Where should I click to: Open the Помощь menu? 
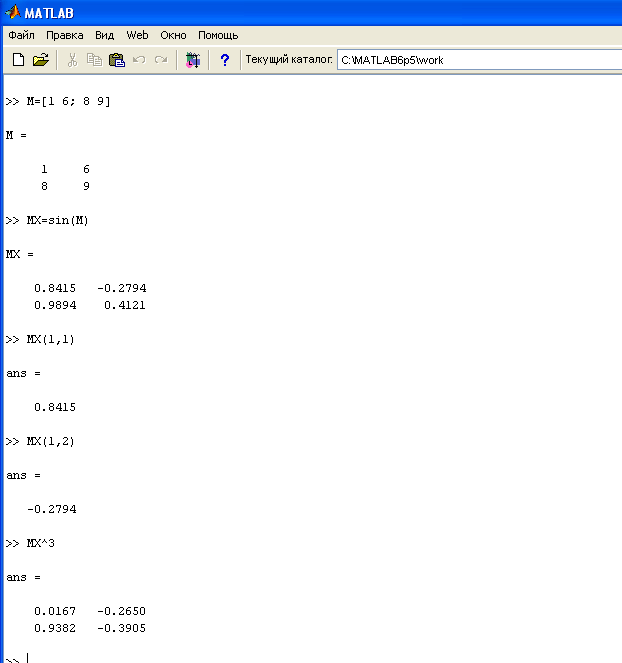pyautogui.click(x=218, y=35)
